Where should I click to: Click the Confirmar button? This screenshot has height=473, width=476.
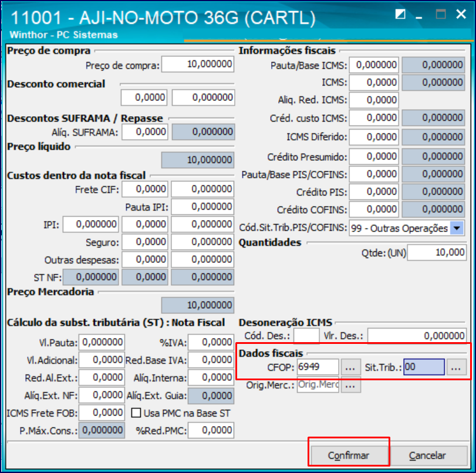click(349, 456)
